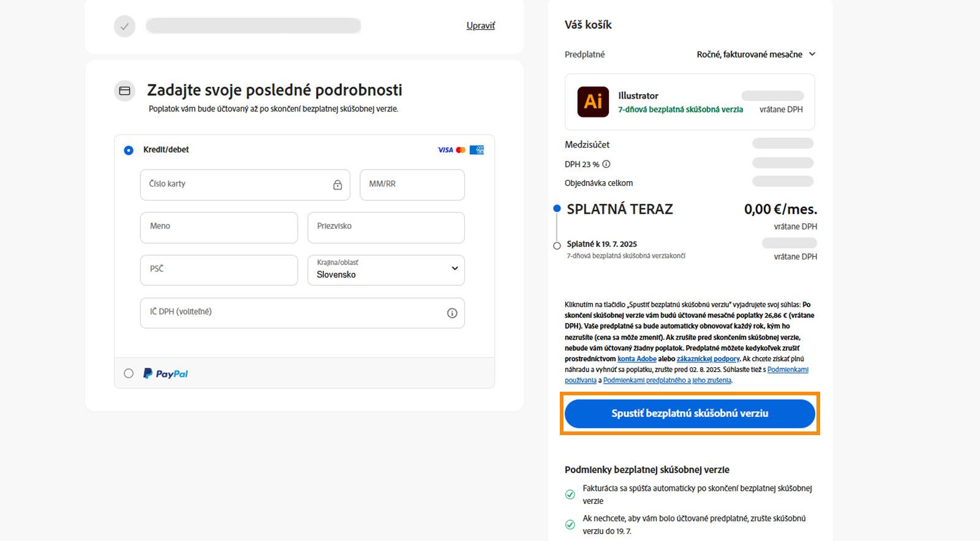The height and width of the screenshot is (541, 980).
Task: Click the credit card icon beside the heading
Action: (124, 91)
